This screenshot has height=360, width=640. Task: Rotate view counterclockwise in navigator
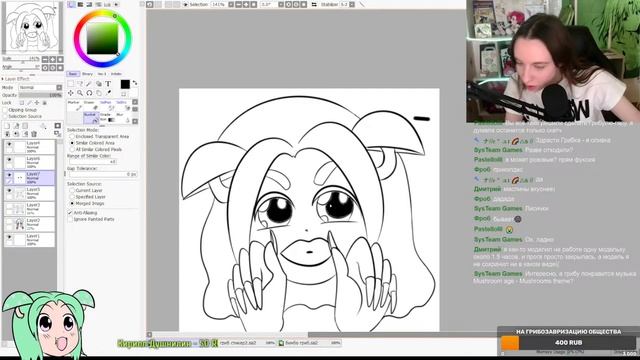[x=45, y=68]
